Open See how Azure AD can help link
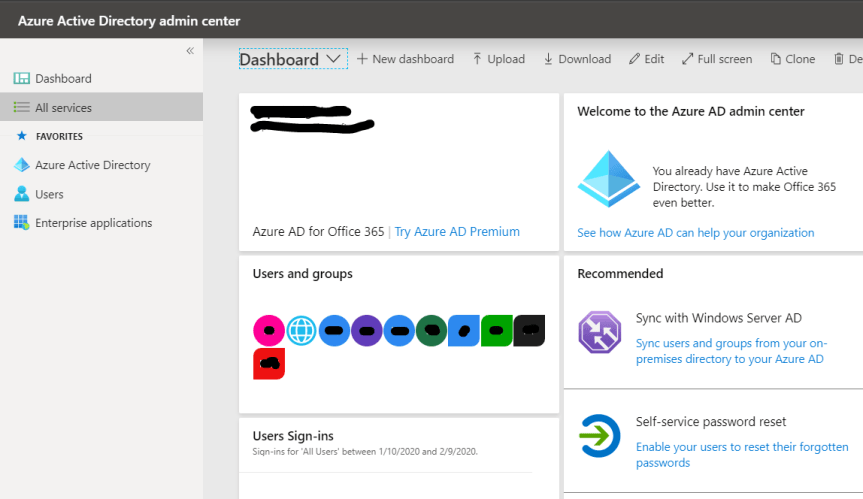This screenshot has height=499, width=863. pos(695,233)
